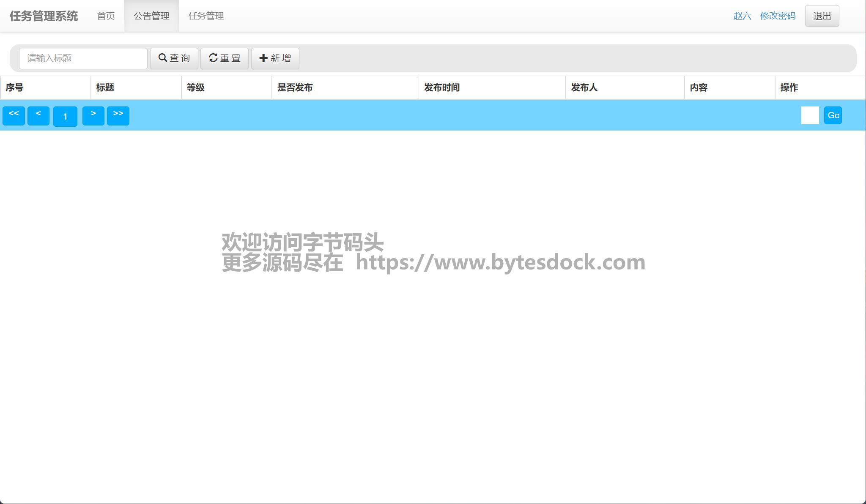
Task: Open the 首页 navigation tab
Action: (x=106, y=16)
